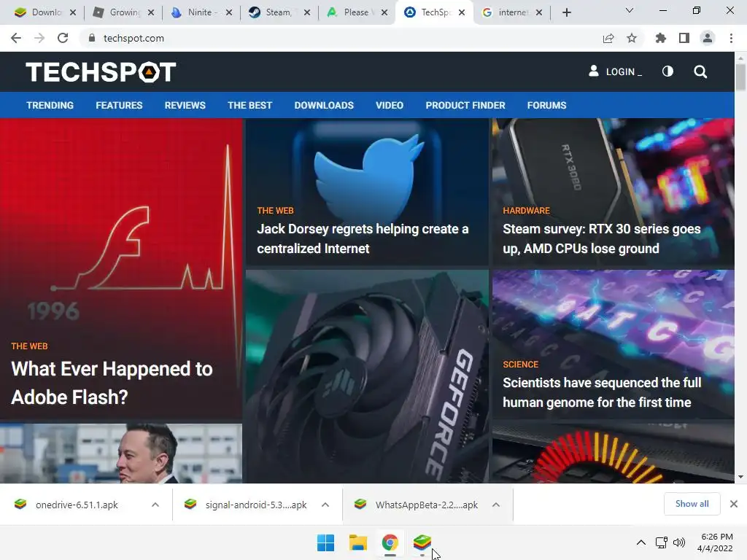Go back to the previous page

tap(16, 38)
